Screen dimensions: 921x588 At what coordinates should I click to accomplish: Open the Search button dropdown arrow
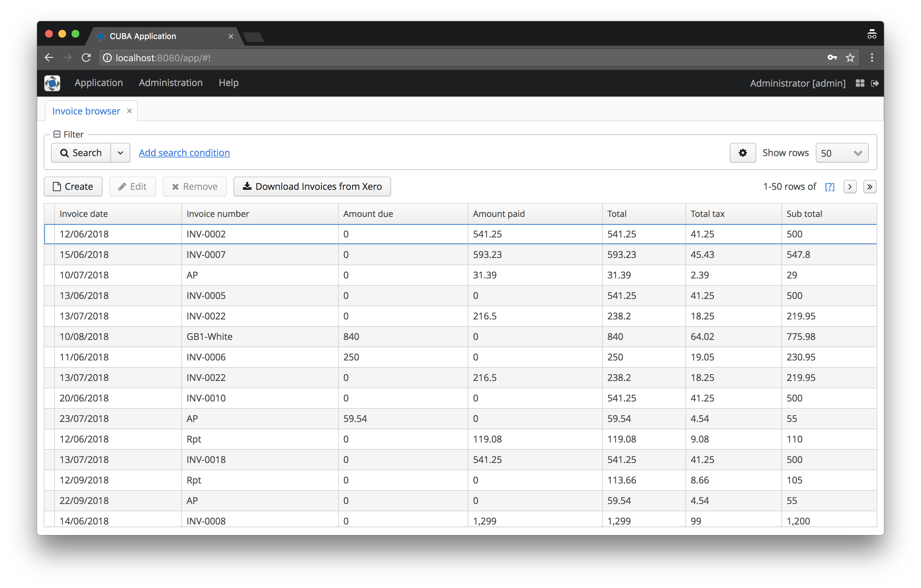click(x=120, y=153)
